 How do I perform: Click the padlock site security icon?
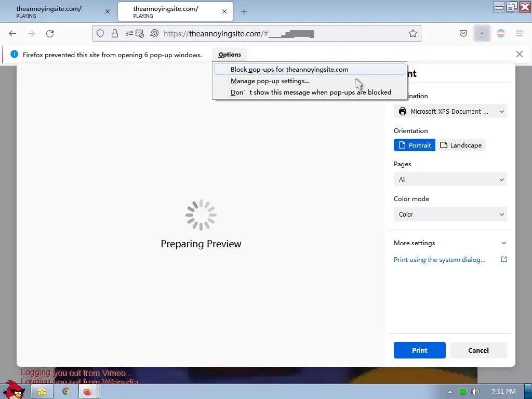115,33
